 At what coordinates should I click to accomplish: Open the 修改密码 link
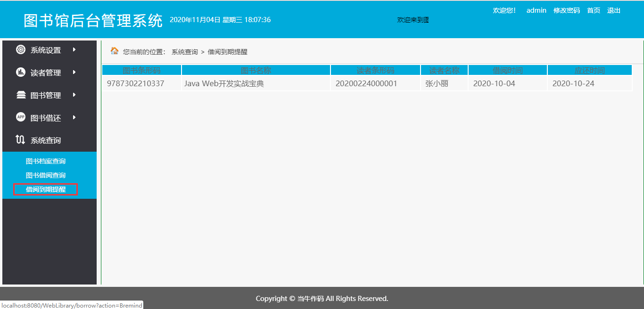[567, 10]
